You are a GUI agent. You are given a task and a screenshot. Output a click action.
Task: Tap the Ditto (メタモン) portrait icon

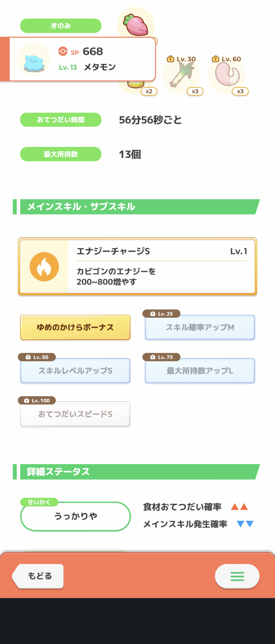34,59
